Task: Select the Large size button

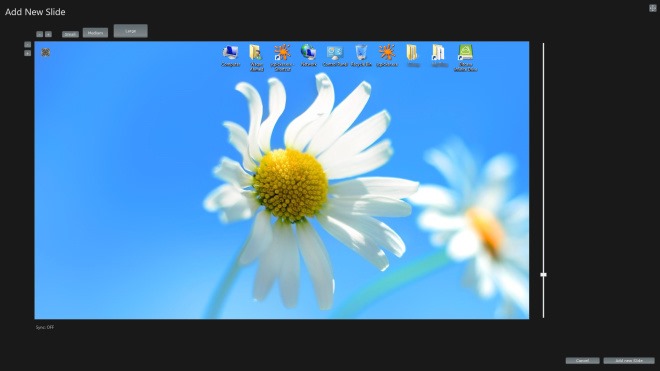Action: 130,31
